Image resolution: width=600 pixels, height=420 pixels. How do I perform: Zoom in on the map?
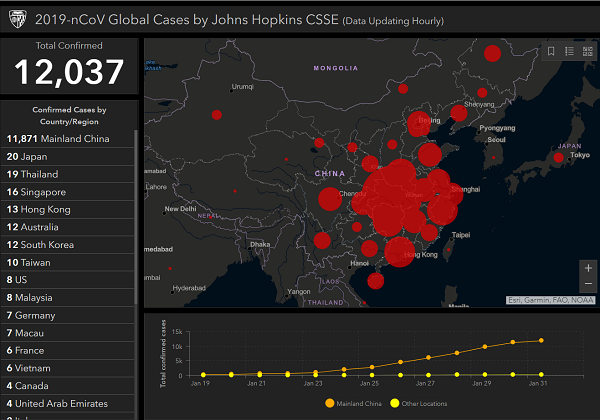click(x=587, y=268)
